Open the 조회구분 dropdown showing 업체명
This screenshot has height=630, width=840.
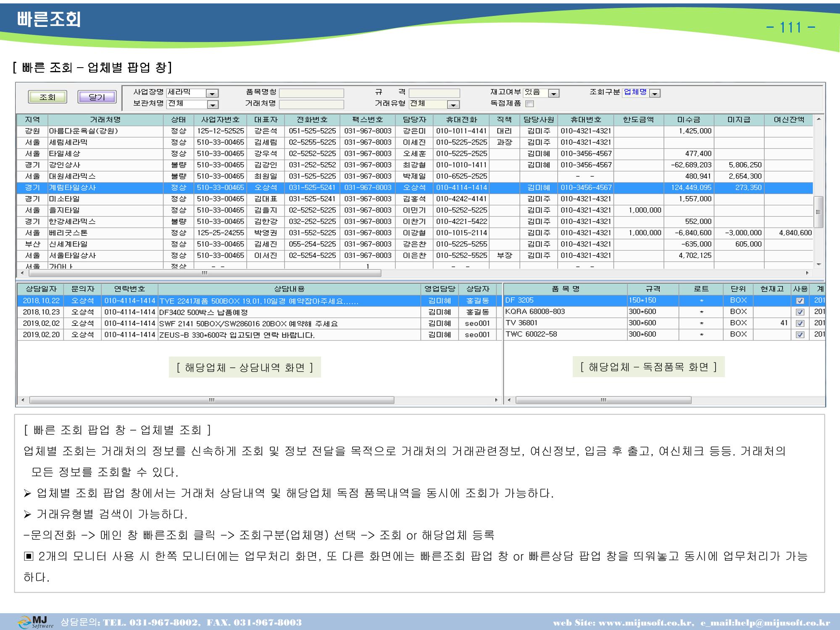(655, 93)
